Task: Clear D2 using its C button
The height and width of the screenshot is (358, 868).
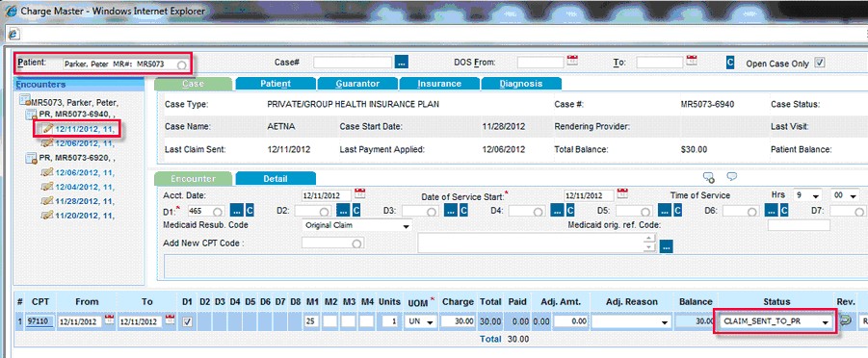Action: [x=356, y=210]
